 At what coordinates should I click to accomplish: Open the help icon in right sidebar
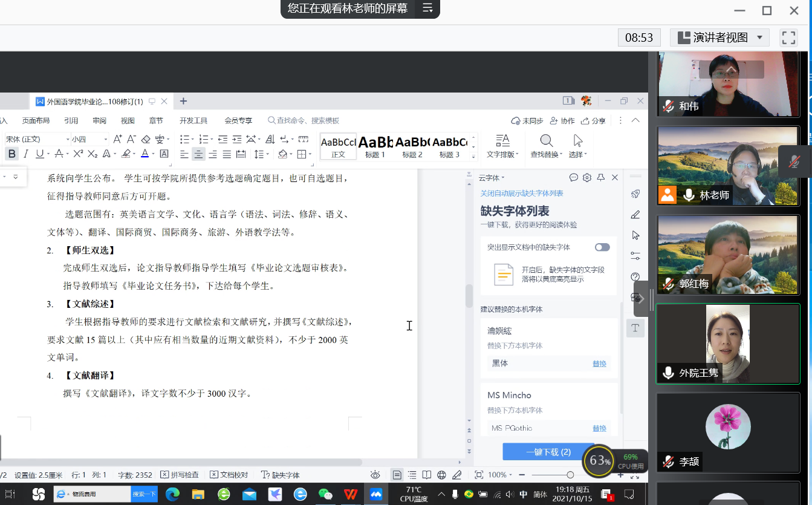(x=635, y=277)
